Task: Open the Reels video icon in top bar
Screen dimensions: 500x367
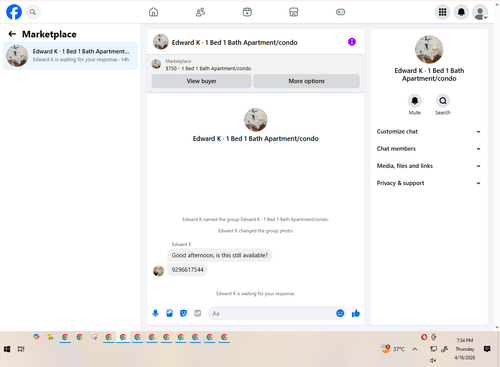Action: 247,12
